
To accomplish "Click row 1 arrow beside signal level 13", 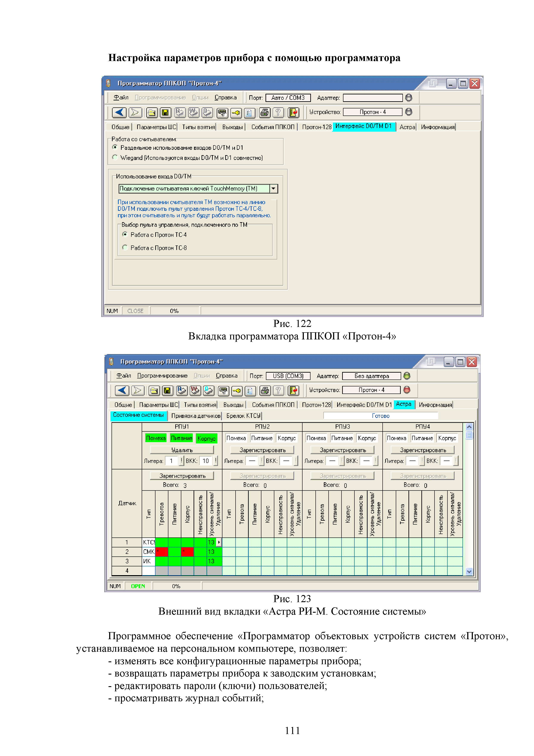I will [x=219, y=542].
